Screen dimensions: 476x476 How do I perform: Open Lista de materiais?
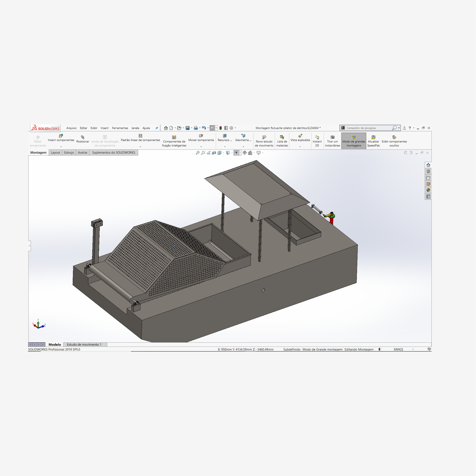282,141
